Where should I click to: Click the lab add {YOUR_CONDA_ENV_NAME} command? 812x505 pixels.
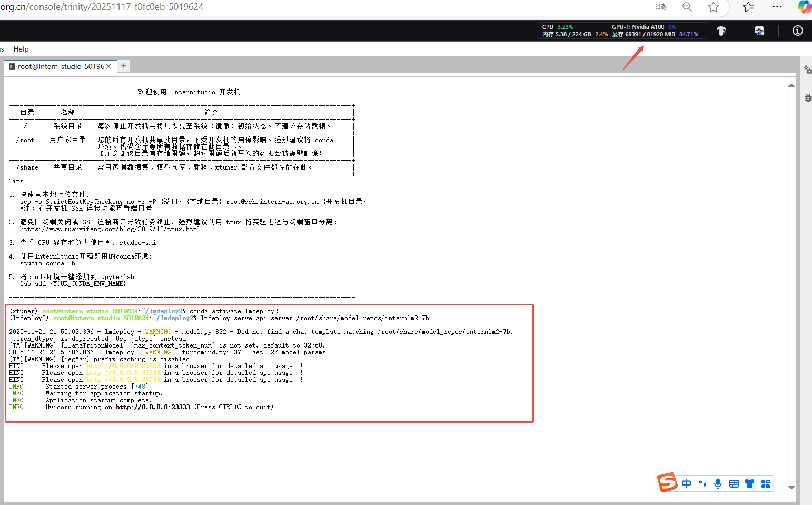click(x=73, y=284)
